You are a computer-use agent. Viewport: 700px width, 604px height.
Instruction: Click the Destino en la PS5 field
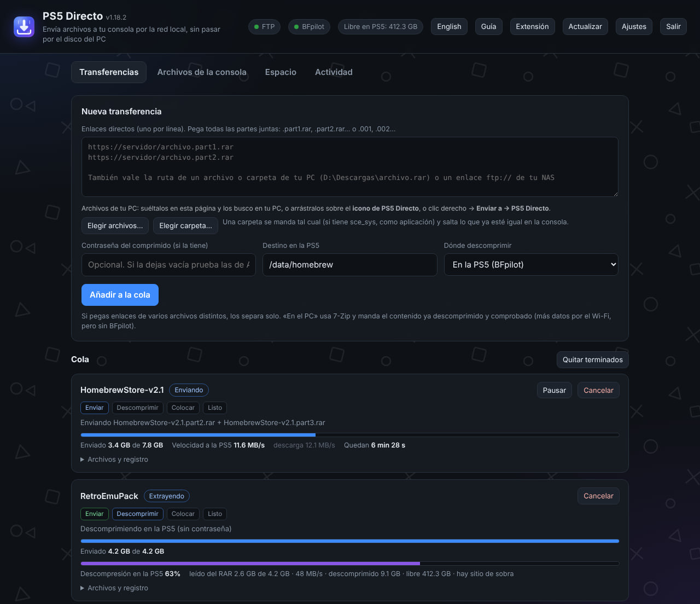tap(350, 265)
